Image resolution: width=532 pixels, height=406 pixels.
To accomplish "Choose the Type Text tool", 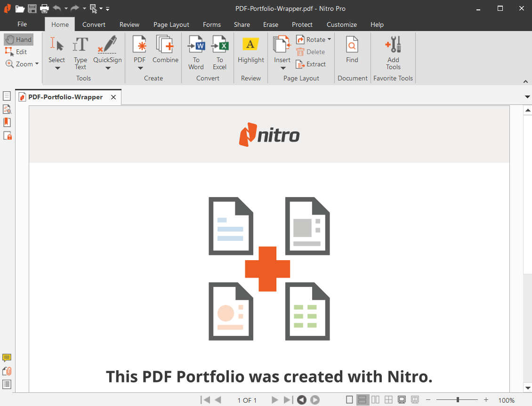I will coord(81,53).
